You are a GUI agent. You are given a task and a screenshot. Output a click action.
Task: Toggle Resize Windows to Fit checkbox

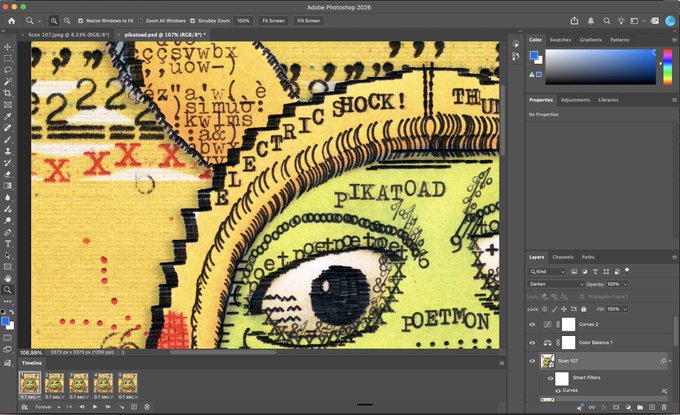point(81,21)
